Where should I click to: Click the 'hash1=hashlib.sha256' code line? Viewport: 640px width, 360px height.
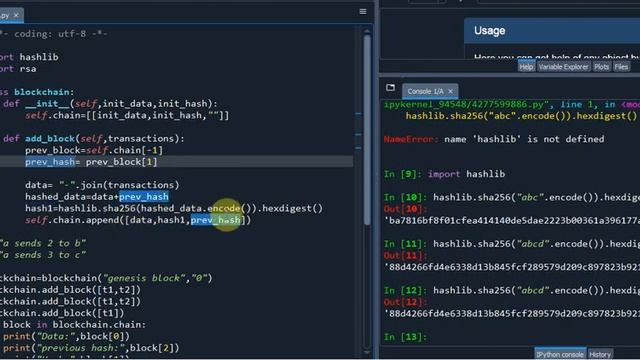tap(174, 209)
